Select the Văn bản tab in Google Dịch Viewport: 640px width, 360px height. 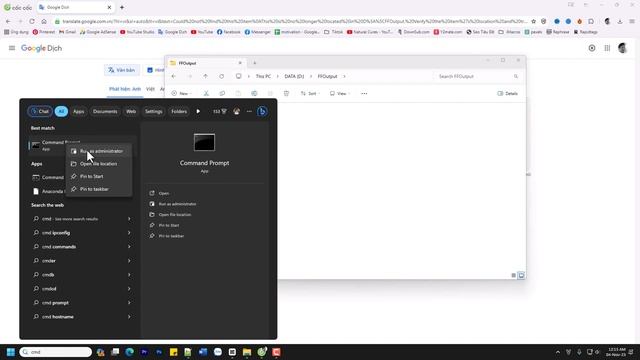tap(122, 70)
